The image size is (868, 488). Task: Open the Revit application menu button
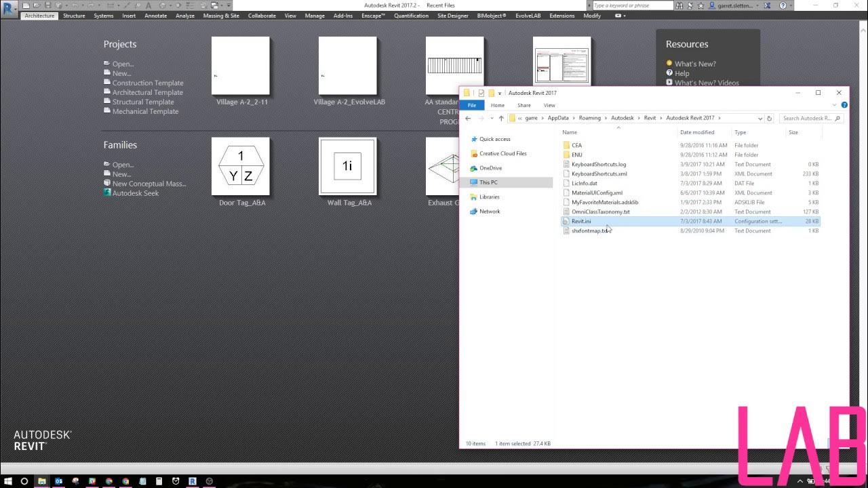(9, 9)
